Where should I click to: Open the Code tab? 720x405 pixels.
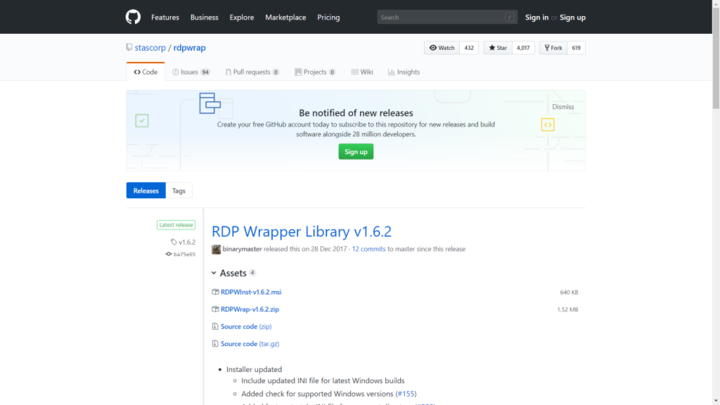point(146,72)
